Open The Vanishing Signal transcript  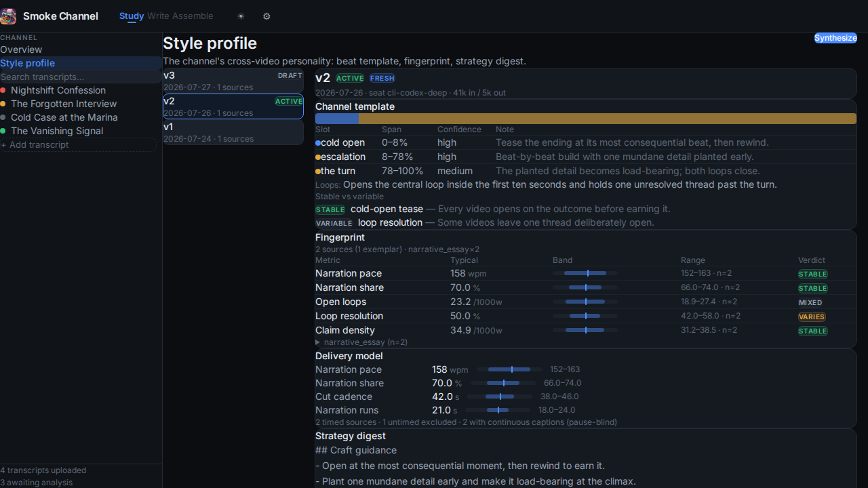81,131
